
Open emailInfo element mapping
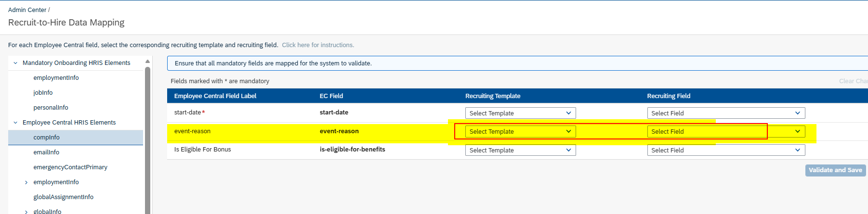[46, 152]
